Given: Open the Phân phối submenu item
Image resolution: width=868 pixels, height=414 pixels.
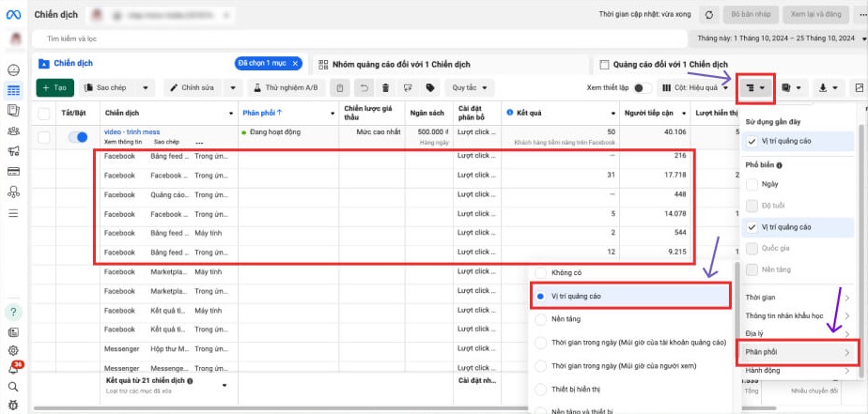Looking at the screenshot, I should pos(800,352).
